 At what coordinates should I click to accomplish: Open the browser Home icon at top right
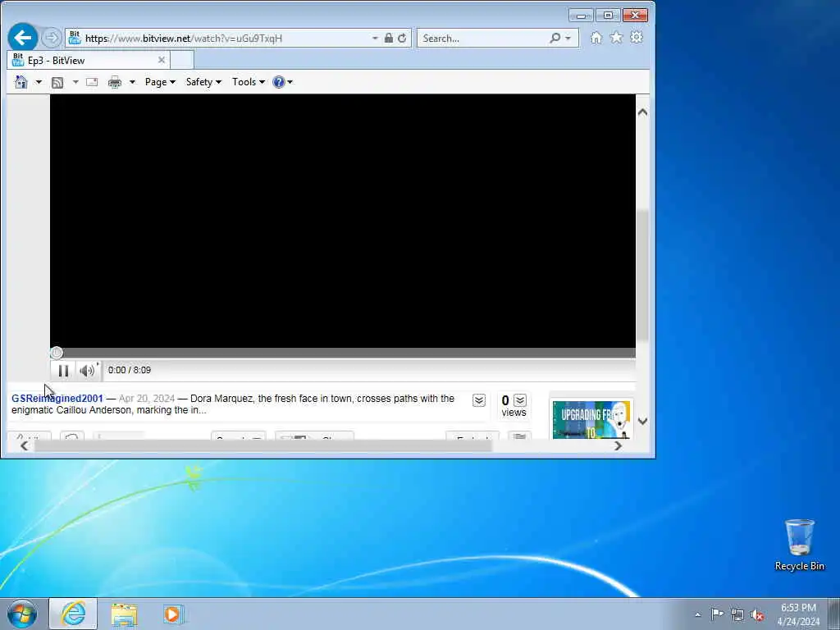[x=596, y=38]
